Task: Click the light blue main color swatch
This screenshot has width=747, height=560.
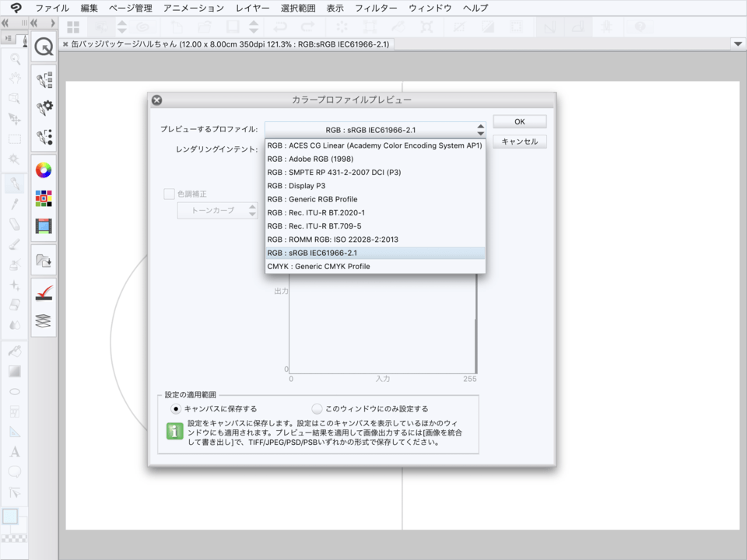Action: click(x=10, y=516)
